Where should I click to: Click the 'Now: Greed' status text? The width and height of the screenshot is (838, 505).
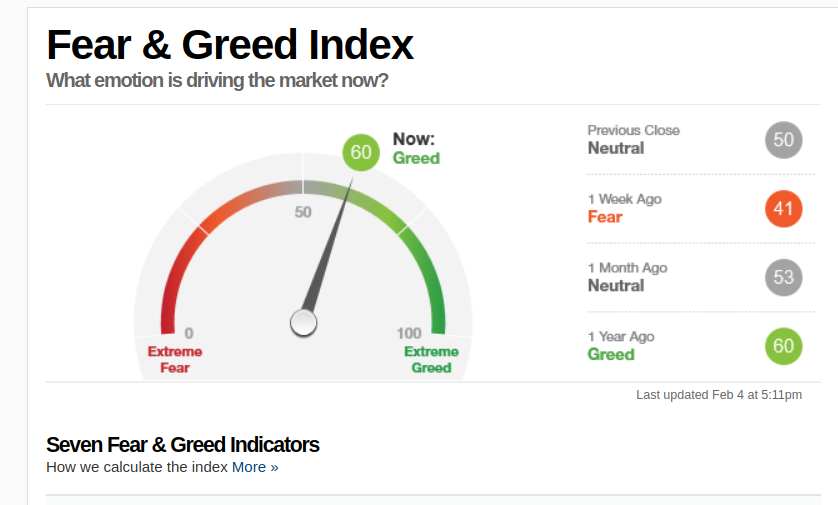click(416, 149)
